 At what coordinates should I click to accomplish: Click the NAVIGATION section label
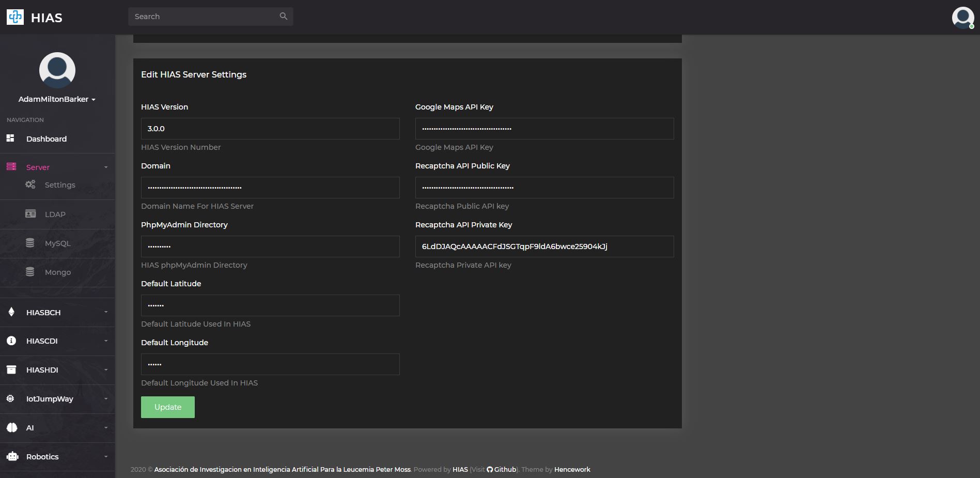[x=25, y=120]
